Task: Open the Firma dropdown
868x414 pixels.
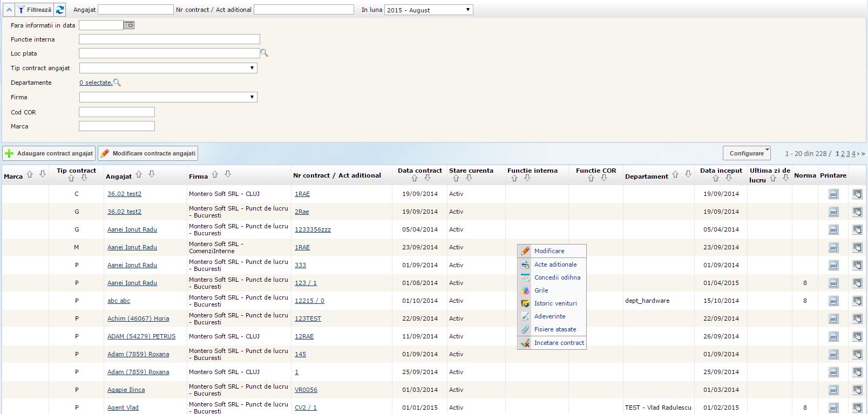Action: click(x=168, y=97)
